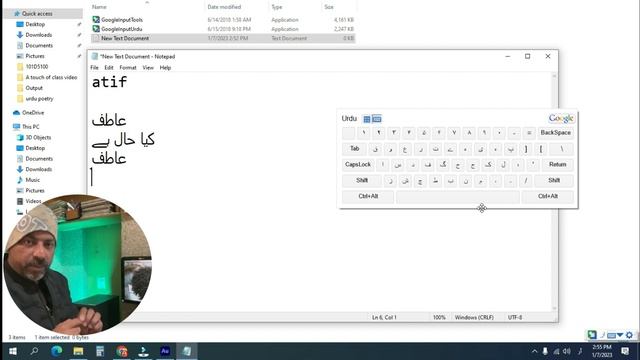The image size is (640, 360).
Task: Toggle right Ctrl+Alt key on virtual keyboard
Action: (x=548, y=196)
